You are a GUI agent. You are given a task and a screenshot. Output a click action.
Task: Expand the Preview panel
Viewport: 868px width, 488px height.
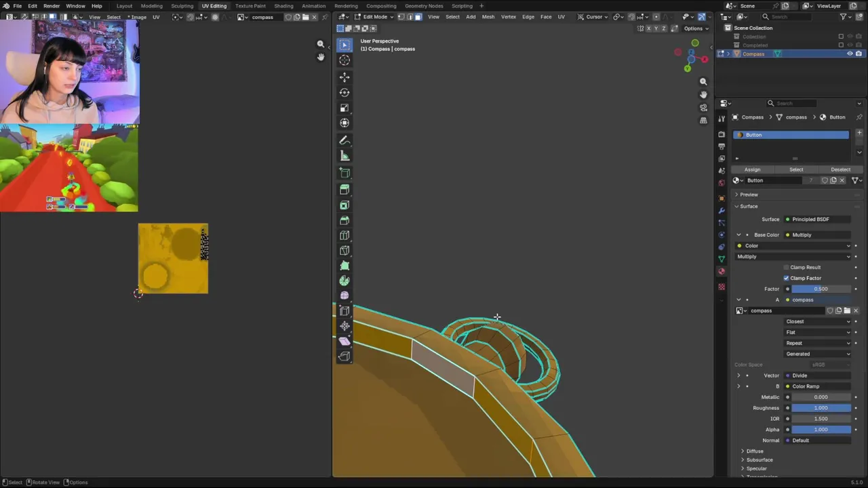click(x=749, y=195)
